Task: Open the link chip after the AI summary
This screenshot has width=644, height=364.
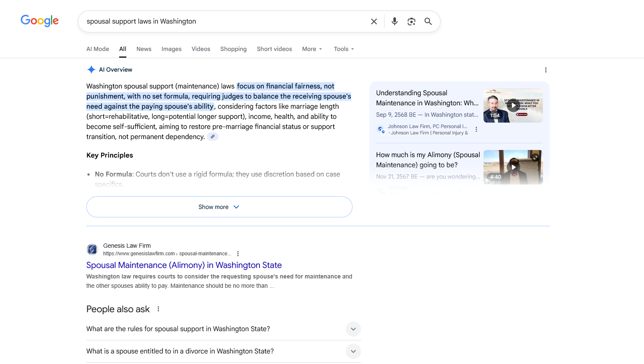Action: (x=213, y=136)
